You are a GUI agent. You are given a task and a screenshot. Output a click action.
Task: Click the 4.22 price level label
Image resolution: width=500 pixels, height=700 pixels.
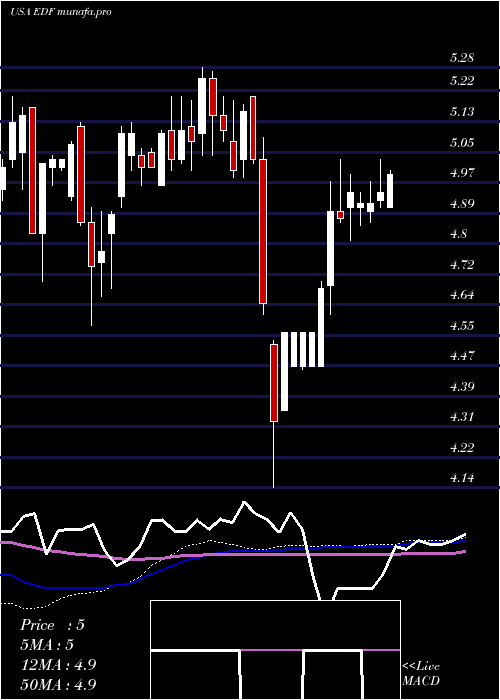tap(462, 448)
